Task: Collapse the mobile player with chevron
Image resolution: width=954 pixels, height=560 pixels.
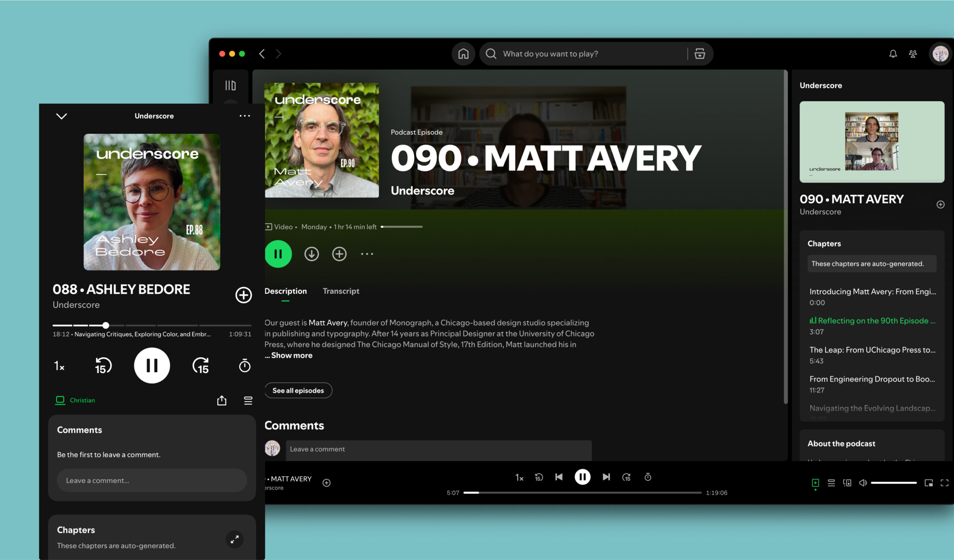Action: (62, 116)
